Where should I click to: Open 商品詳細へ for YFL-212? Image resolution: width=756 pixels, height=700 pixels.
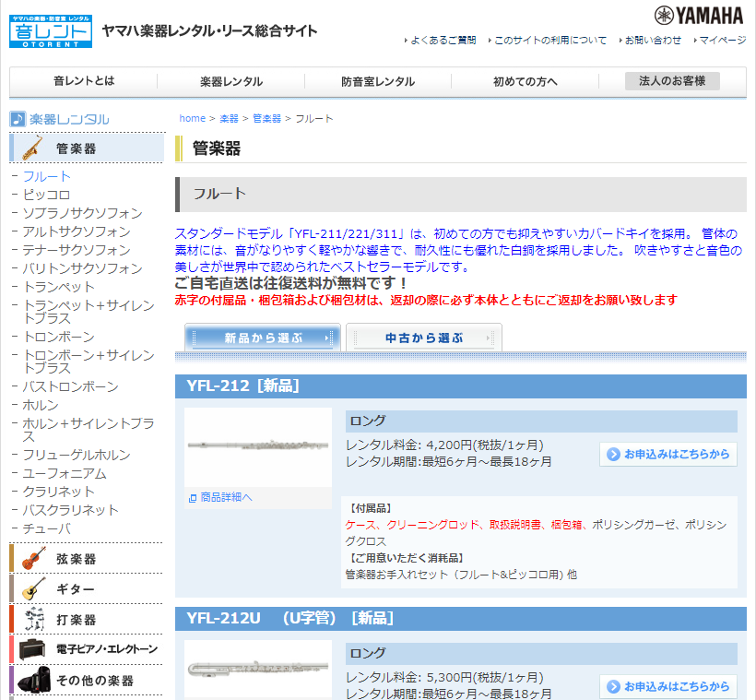226,497
